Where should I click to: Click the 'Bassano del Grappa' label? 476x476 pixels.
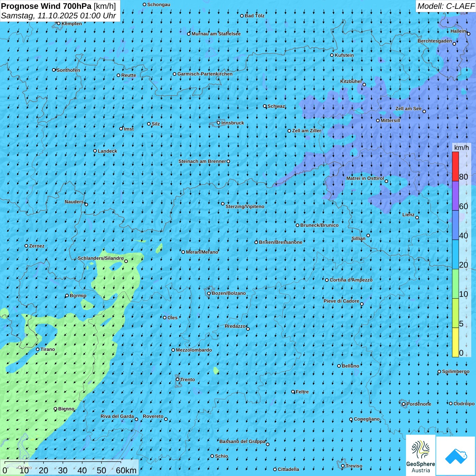pyautogui.click(x=242, y=441)
